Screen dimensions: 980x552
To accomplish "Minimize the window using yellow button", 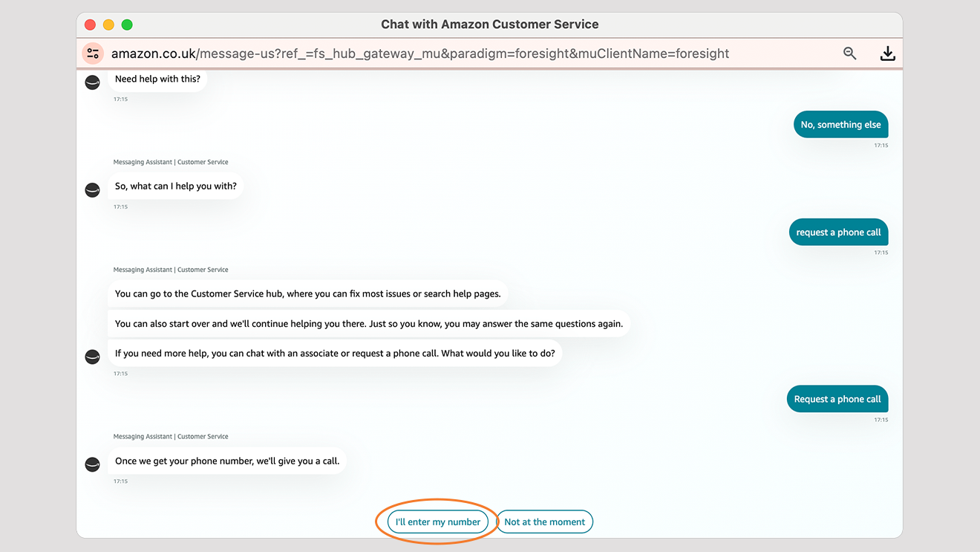I will pos(108,25).
